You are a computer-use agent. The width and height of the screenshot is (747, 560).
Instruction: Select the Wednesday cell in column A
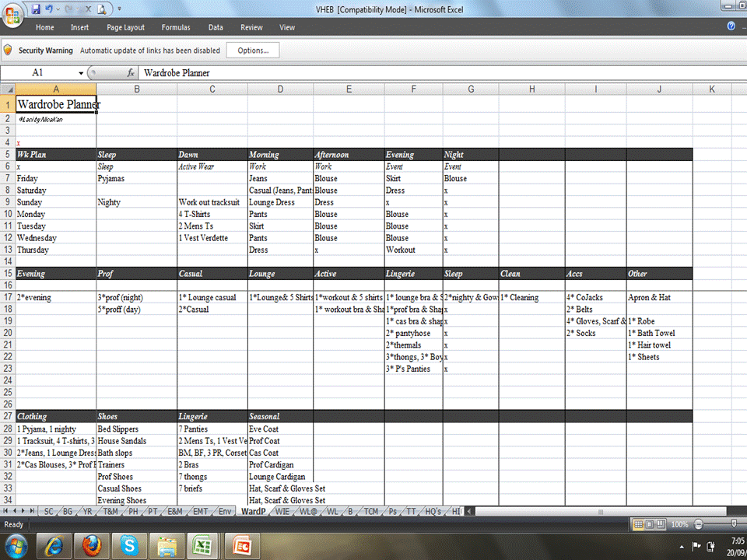point(56,238)
